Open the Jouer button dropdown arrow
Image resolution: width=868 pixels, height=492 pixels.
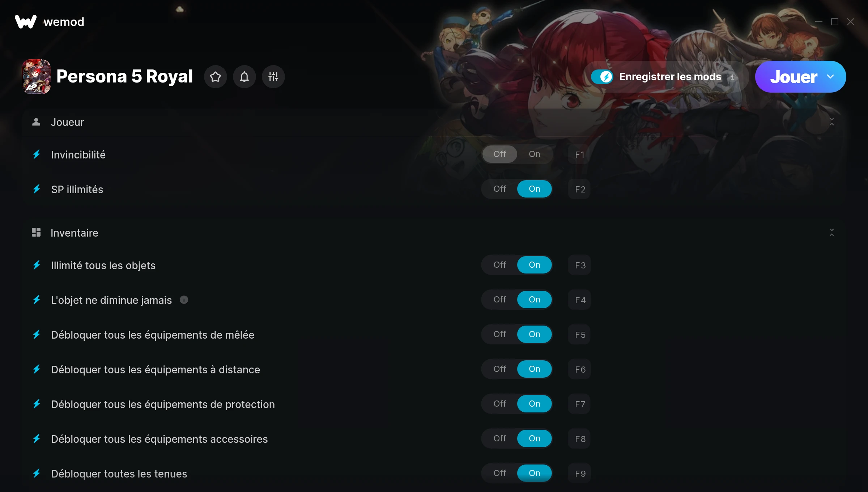click(x=830, y=77)
